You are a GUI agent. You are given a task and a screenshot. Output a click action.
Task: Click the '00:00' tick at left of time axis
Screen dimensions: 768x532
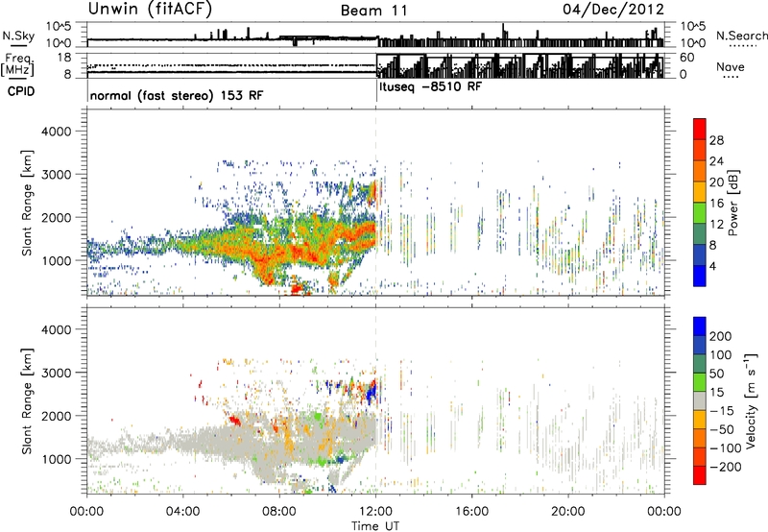coord(86,512)
